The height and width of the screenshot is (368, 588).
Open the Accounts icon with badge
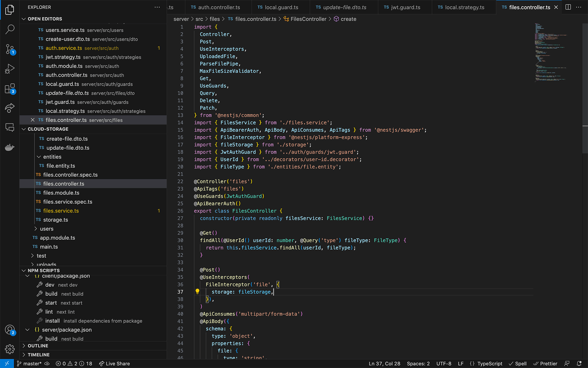tap(10, 330)
